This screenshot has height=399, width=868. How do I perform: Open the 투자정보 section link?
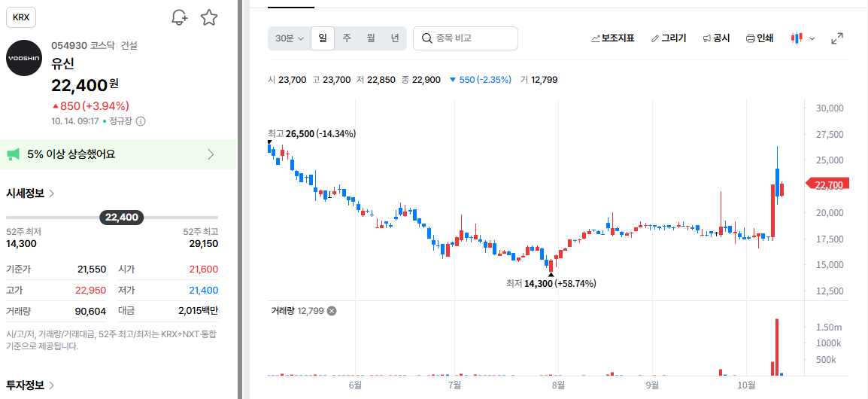[30, 385]
